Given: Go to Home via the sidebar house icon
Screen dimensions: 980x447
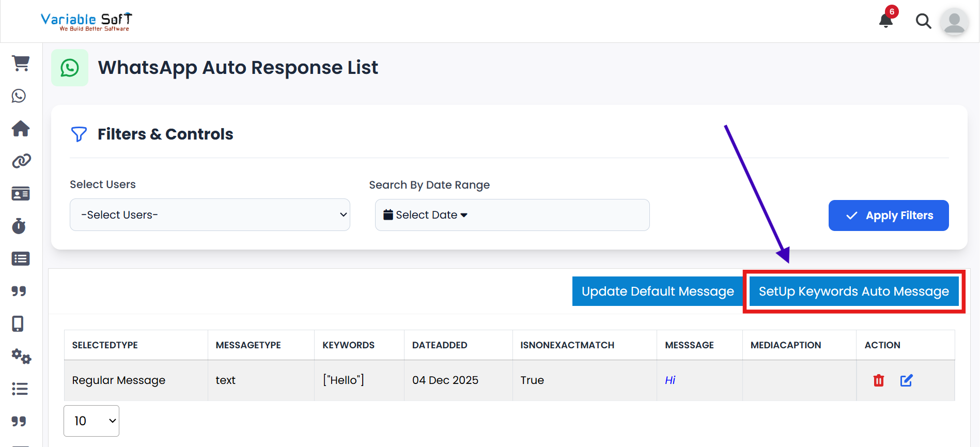Looking at the screenshot, I should [x=21, y=129].
